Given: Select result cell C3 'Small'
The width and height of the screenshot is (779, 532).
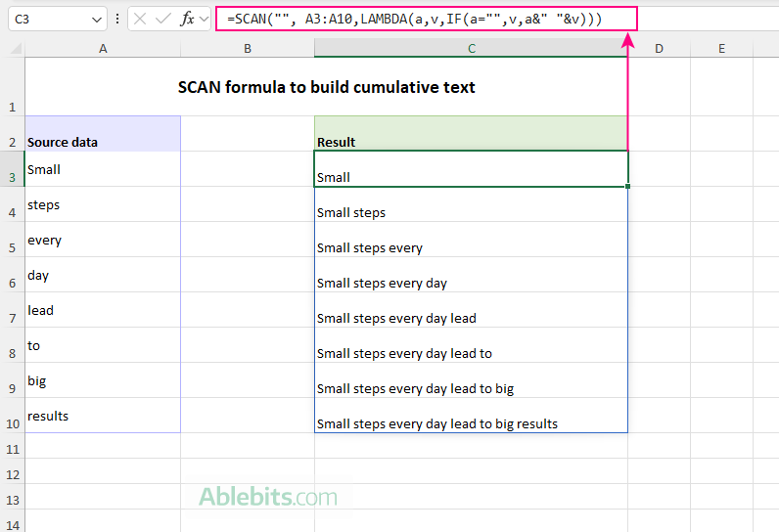Looking at the screenshot, I should (471, 169).
